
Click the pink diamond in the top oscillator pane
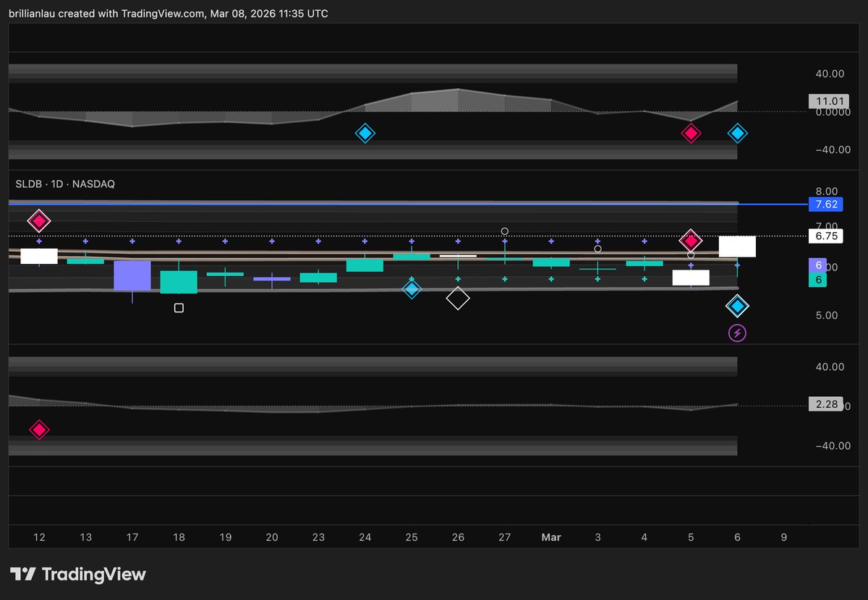691,133
